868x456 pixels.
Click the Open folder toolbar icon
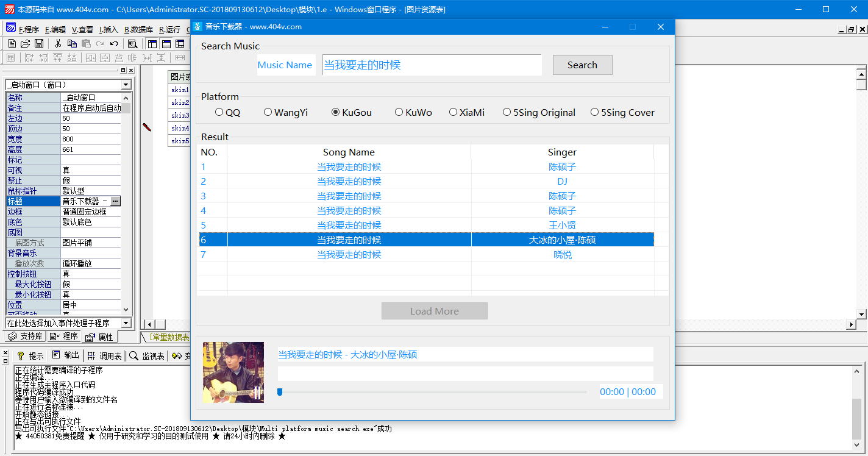tap(25, 43)
